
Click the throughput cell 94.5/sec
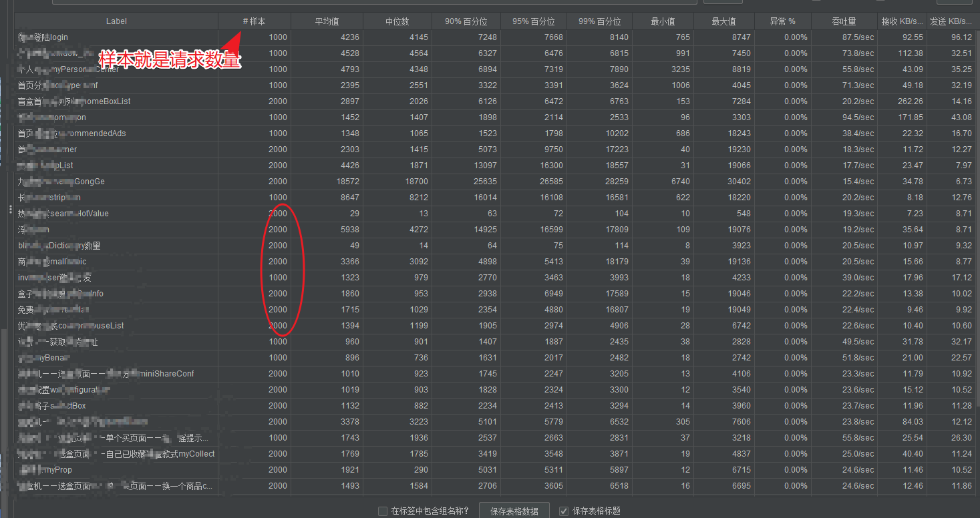[x=857, y=117]
